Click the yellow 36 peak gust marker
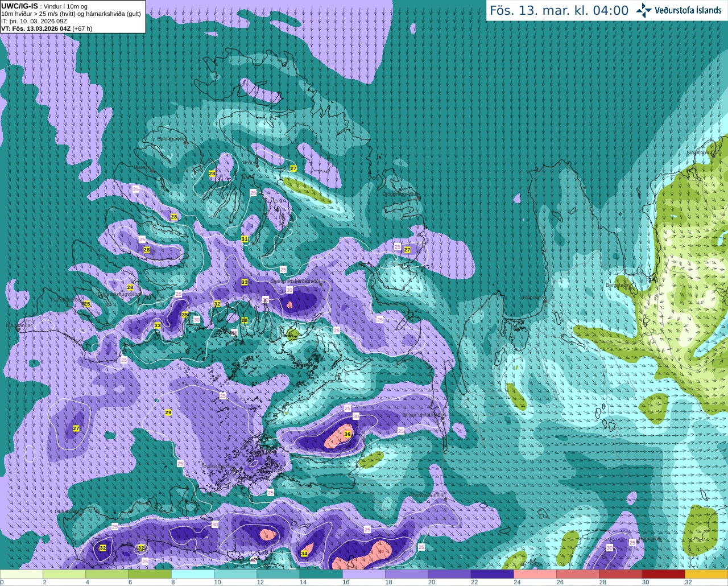Screen dimensions: 728x586 (x=348, y=434)
